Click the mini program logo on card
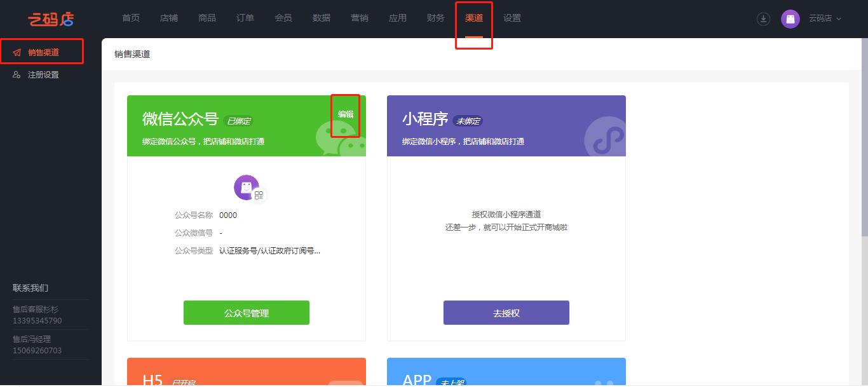The image size is (868, 387). point(604,137)
